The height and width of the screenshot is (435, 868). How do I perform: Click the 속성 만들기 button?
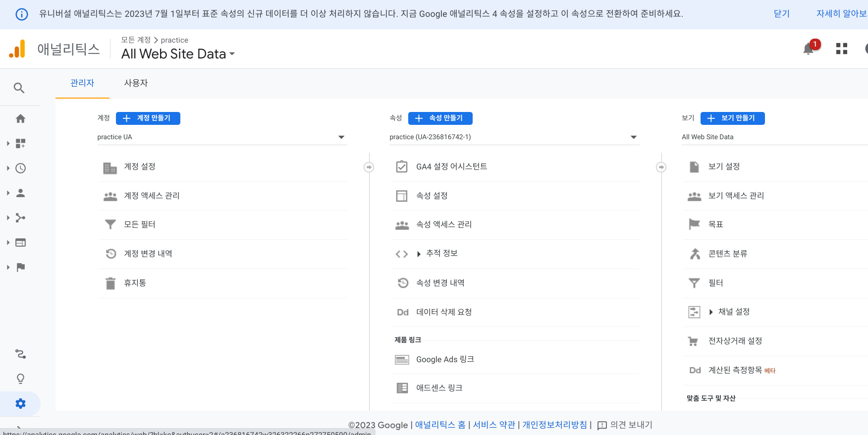point(440,118)
